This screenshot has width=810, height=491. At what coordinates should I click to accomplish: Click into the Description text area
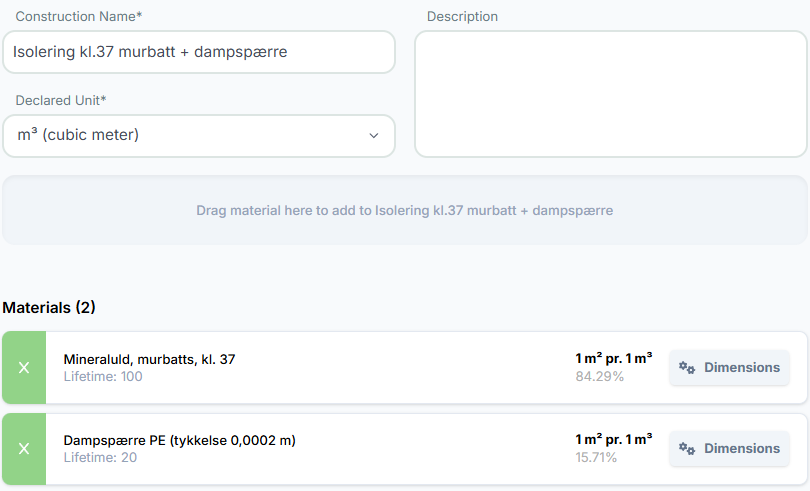tap(610, 94)
